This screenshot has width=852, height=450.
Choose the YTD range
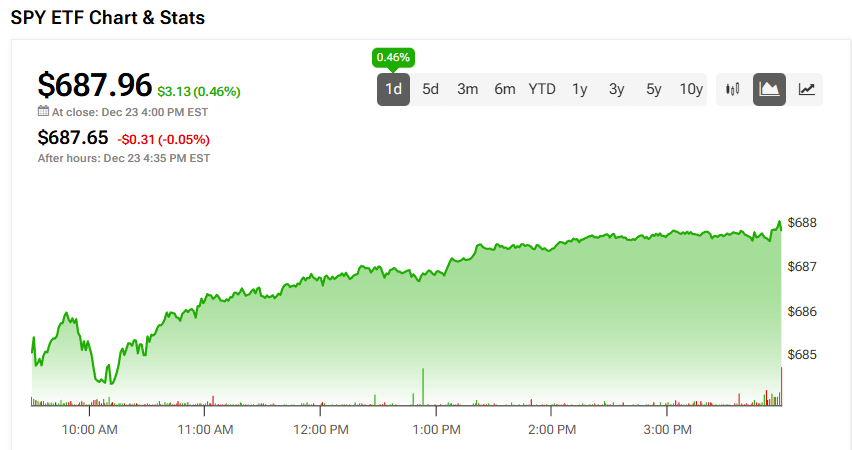[x=542, y=89]
